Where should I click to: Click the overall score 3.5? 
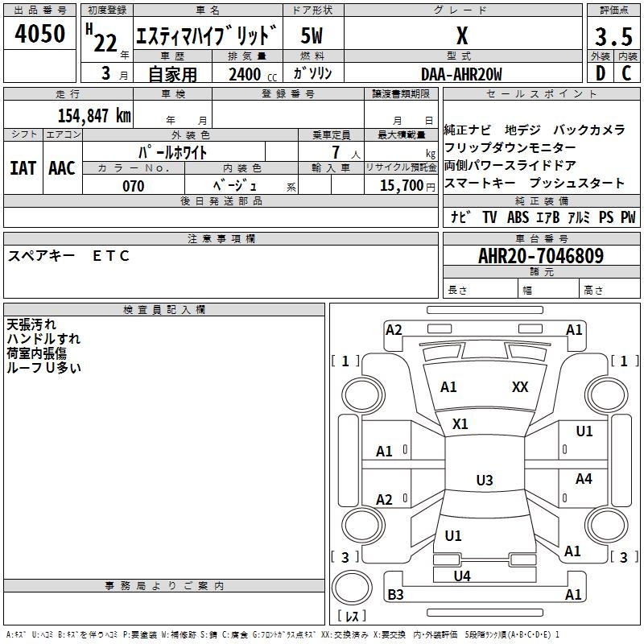tap(613, 37)
